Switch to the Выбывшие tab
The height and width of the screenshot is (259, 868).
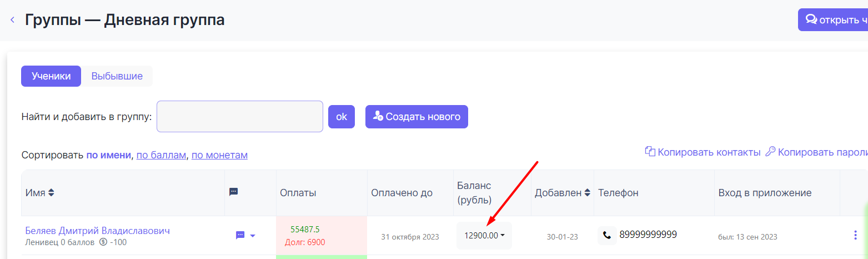coord(117,76)
